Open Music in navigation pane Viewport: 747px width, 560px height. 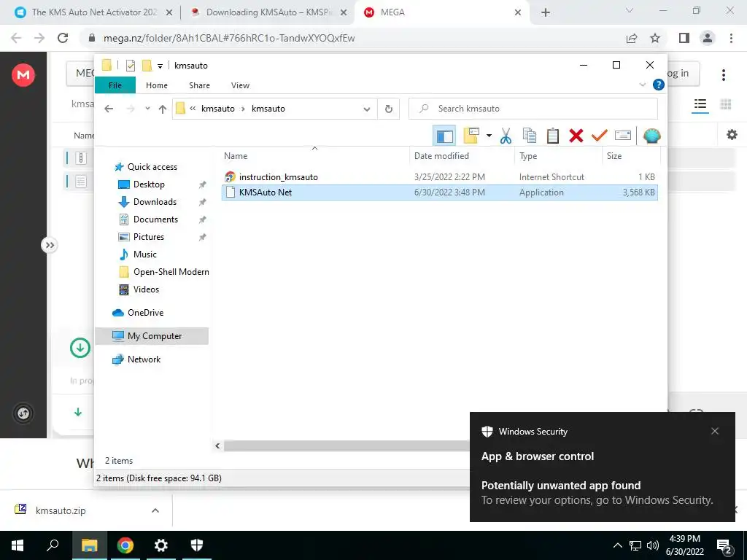click(x=145, y=254)
